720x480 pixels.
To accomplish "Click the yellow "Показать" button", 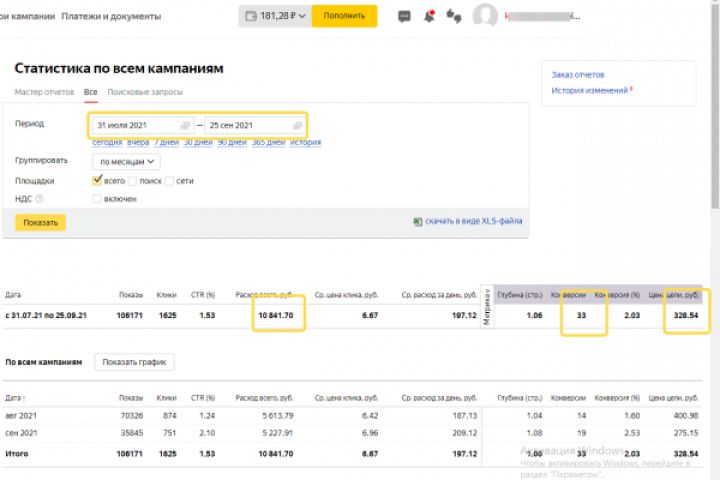I will pos(41,222).
